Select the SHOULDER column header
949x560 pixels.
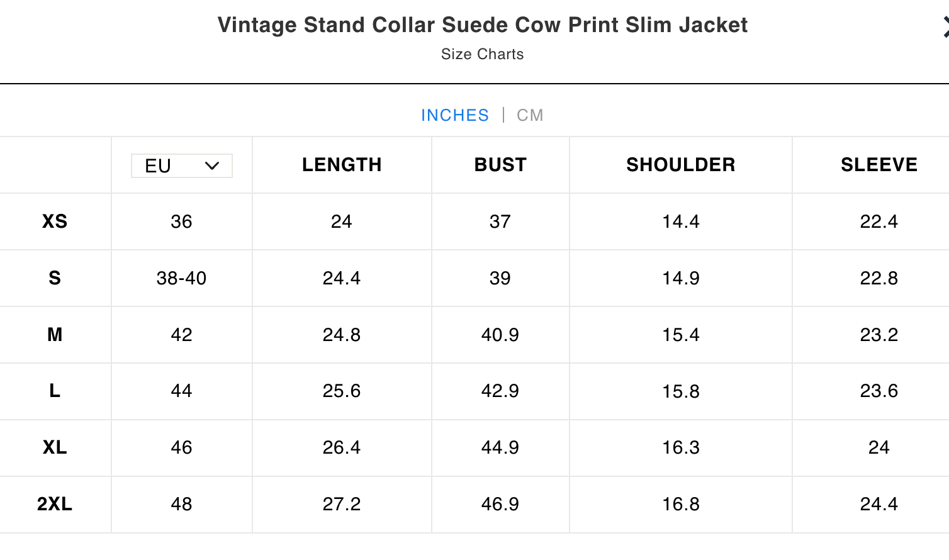point(680,165)
